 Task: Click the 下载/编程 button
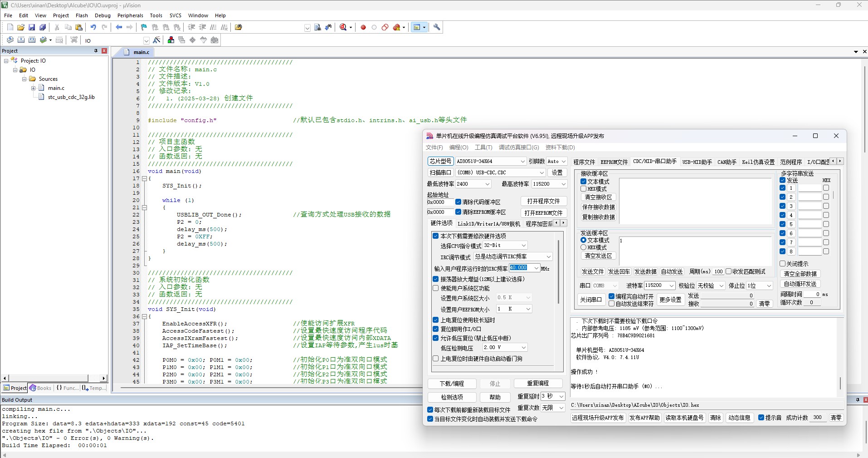point(452,384)
